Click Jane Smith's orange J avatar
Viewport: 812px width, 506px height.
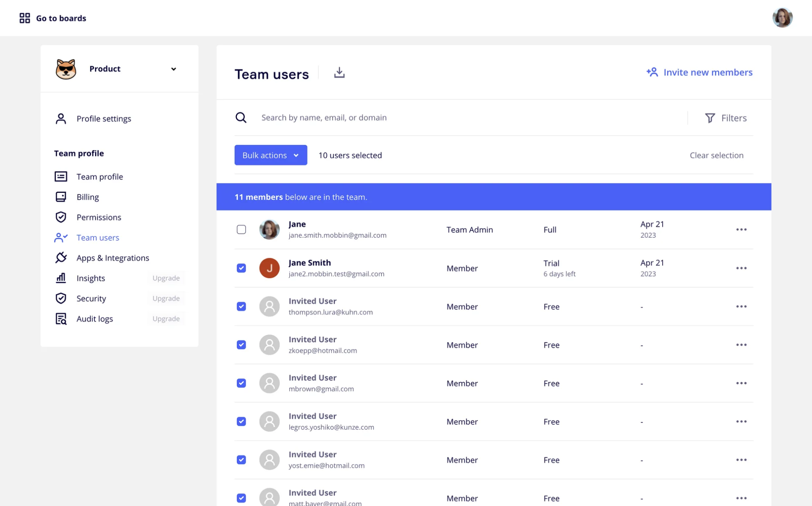pyautogui.click(x=269, y=268)
